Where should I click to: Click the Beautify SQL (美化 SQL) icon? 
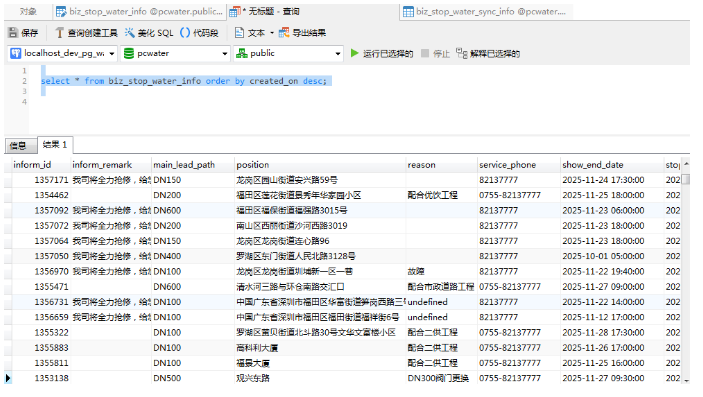(x=130, y=33)
